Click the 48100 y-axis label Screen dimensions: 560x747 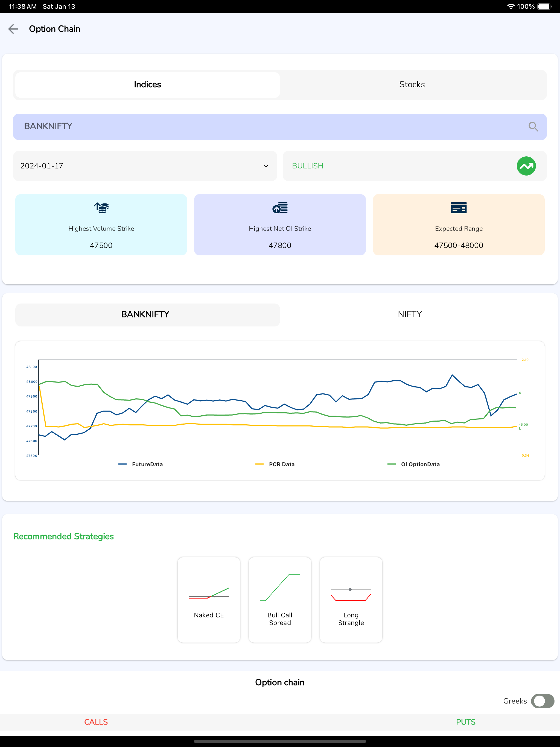point(31,367)
